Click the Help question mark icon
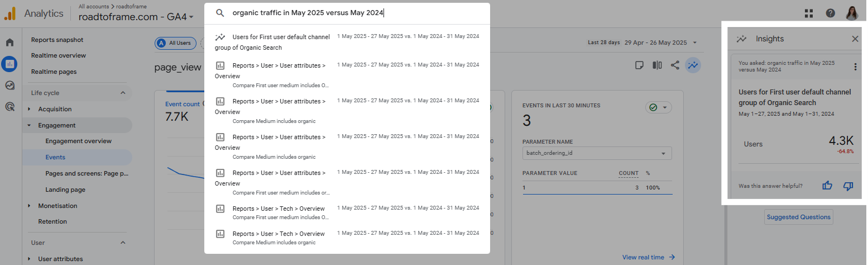868x265 pixels. 831,13
